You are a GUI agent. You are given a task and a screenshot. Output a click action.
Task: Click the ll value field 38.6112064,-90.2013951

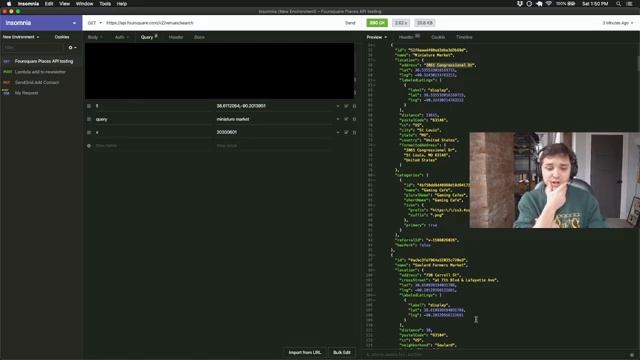(273, 106)
